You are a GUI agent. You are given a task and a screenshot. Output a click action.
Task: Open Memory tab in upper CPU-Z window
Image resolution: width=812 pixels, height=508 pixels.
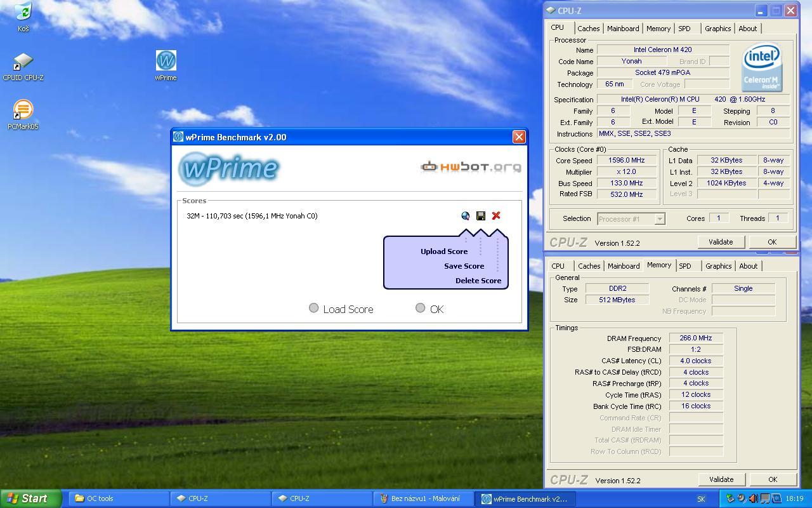pyautogui.click(x=658, y=29)
